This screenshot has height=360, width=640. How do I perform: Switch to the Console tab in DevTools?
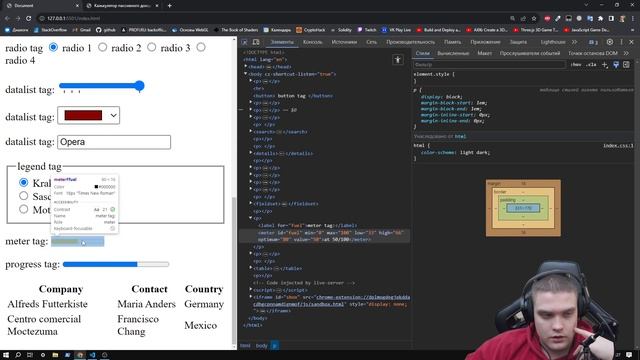[x=312, y=42]
